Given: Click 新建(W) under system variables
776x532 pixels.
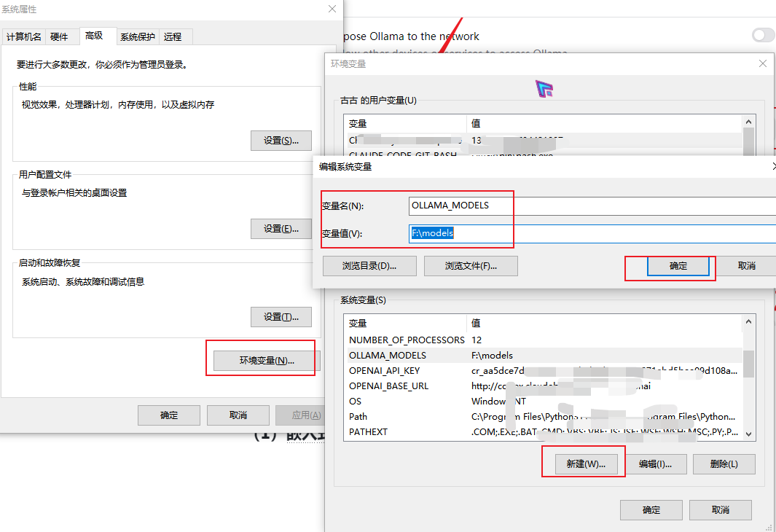Looking at the screenshot, I should pyautogui.click(x=586, y=463).
